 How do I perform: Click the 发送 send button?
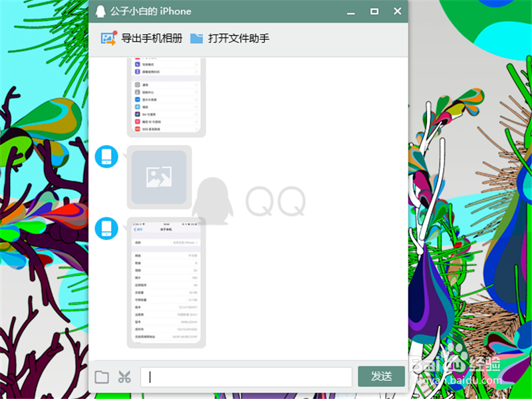point(381,376)
